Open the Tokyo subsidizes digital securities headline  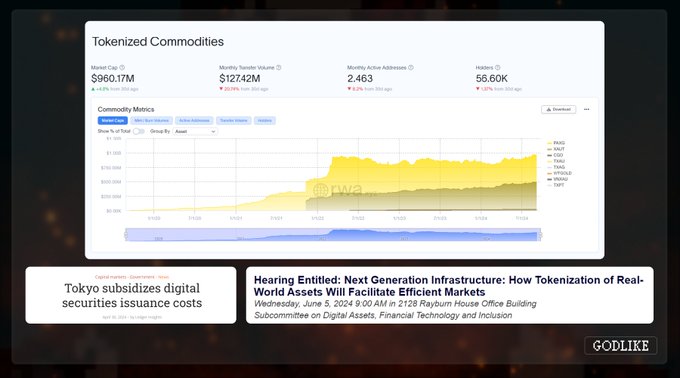pos(132,295)
